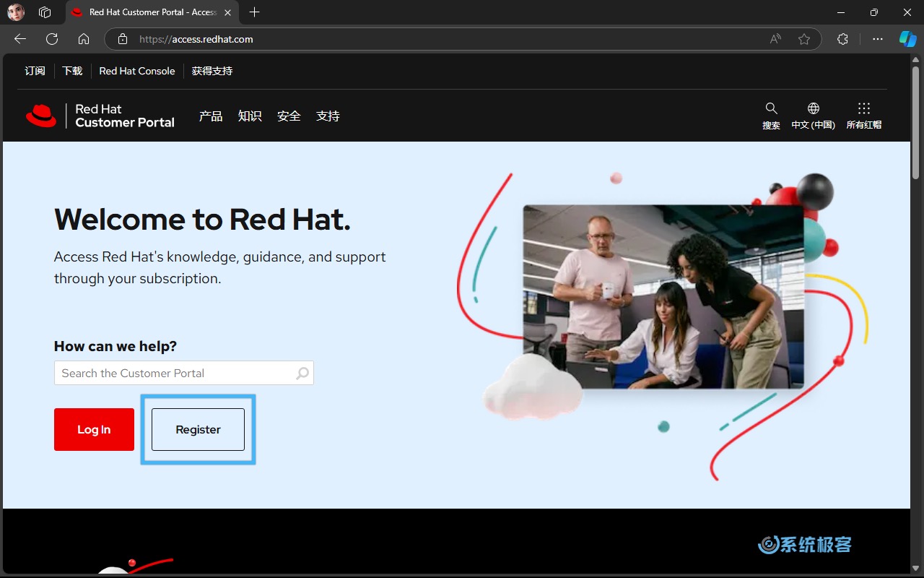Expand the 安全 security menu
The width and height of the screenshot is (924, 578).
pyautogui.click(x=289, y=116)
